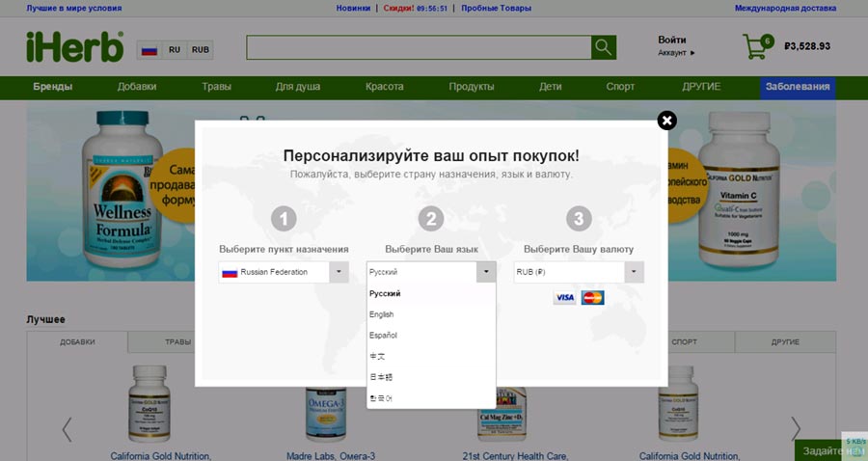Click Пробные Товары link

tap(496, 9)
